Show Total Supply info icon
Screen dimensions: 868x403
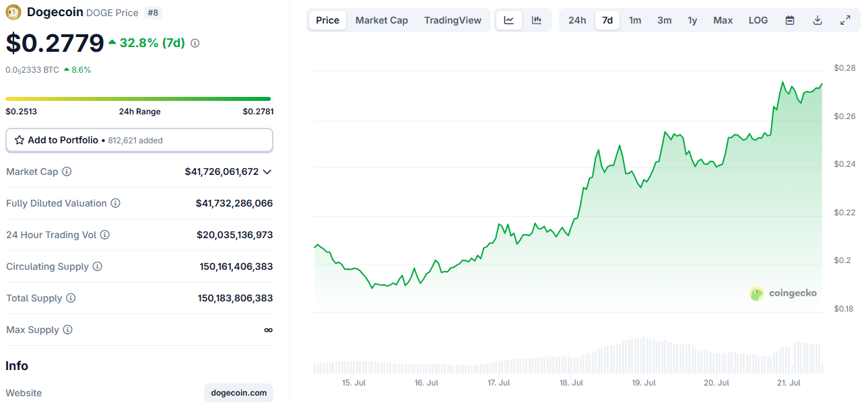71,298
